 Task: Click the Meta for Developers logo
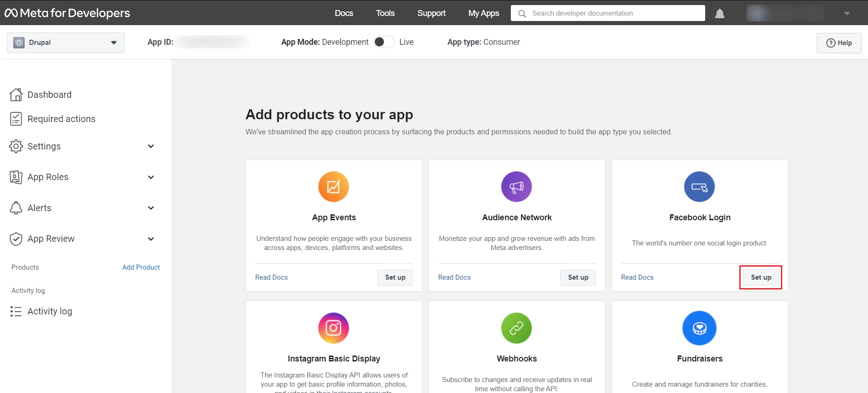(67, 13)
